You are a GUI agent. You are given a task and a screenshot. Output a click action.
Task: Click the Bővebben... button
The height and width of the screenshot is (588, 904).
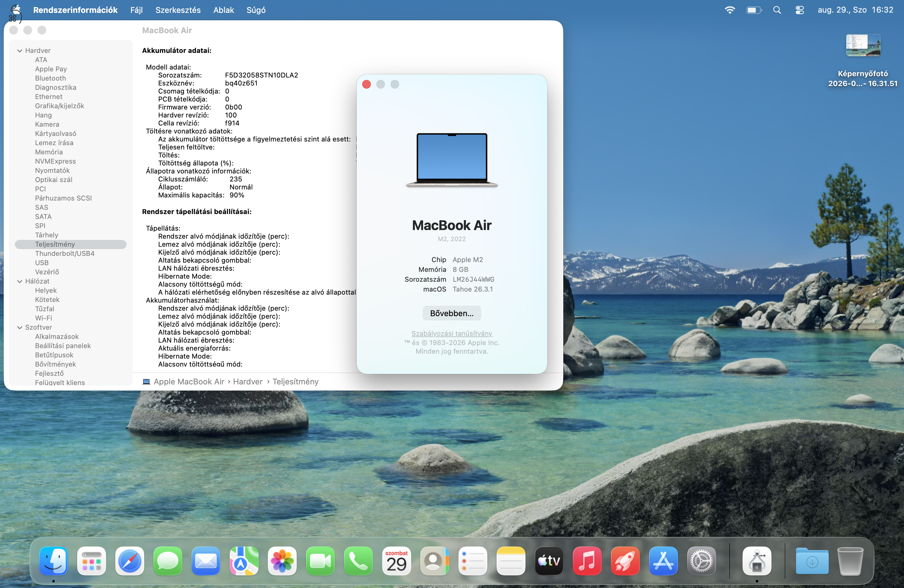pyautogui.click(x=452, y=313)
